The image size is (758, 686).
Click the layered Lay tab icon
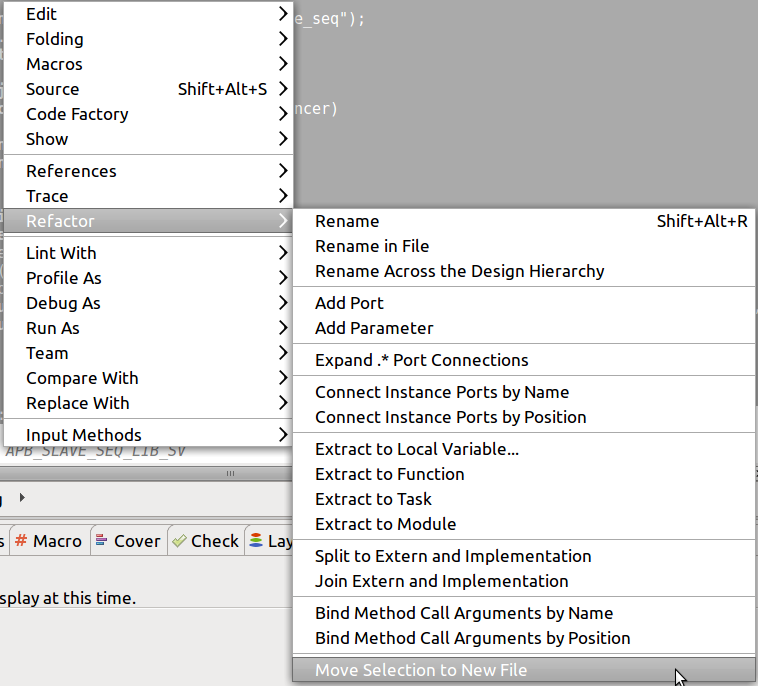(x=258, y=541)
